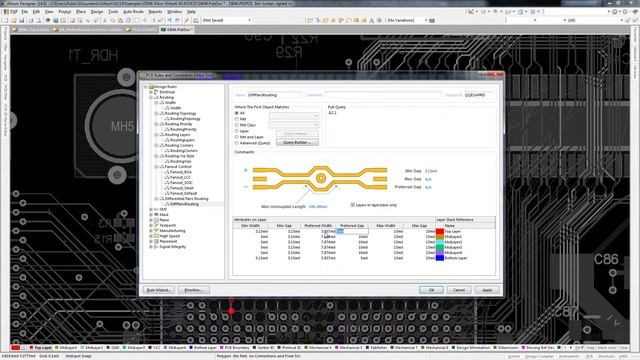Screen dimensions: 640x360
Task: Select the Place Component tool icon
Action: [x=379, y=20]
